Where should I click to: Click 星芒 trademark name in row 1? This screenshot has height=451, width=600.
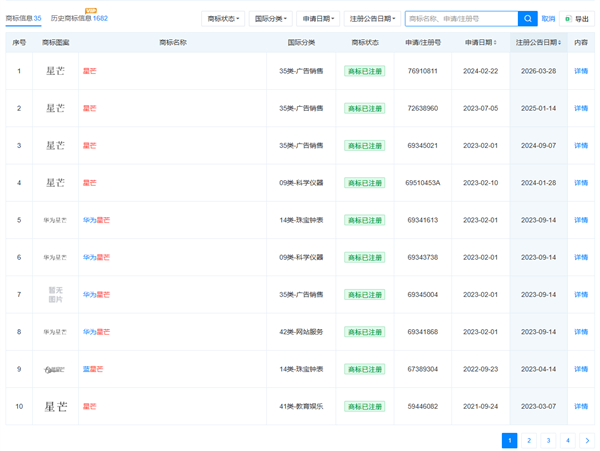[x=90, y=71]
